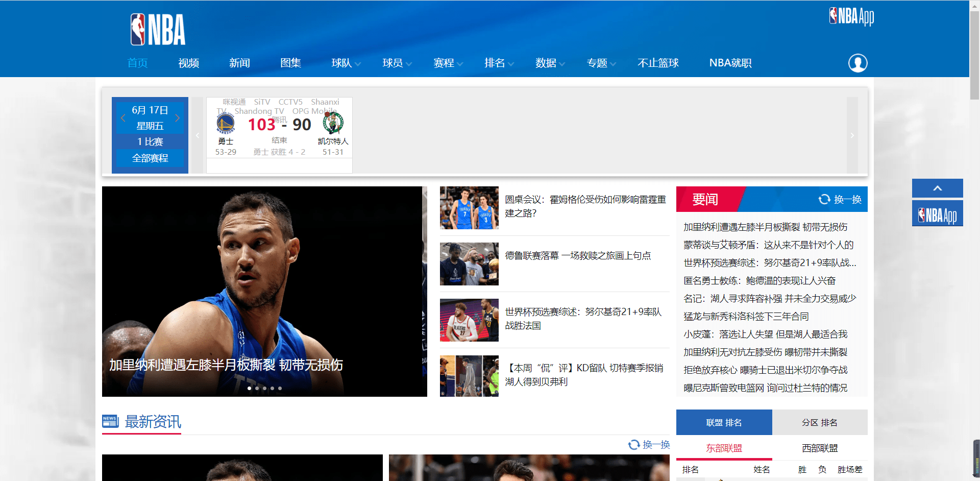
Task: Open the floating NBA App side button
Action: coord(937,213)
